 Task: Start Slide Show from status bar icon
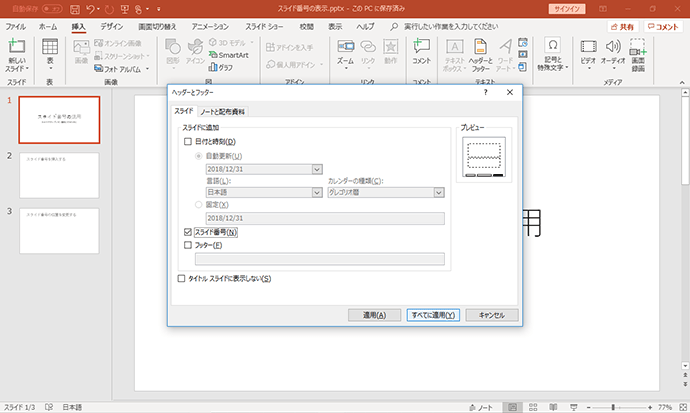pos(573,407)
